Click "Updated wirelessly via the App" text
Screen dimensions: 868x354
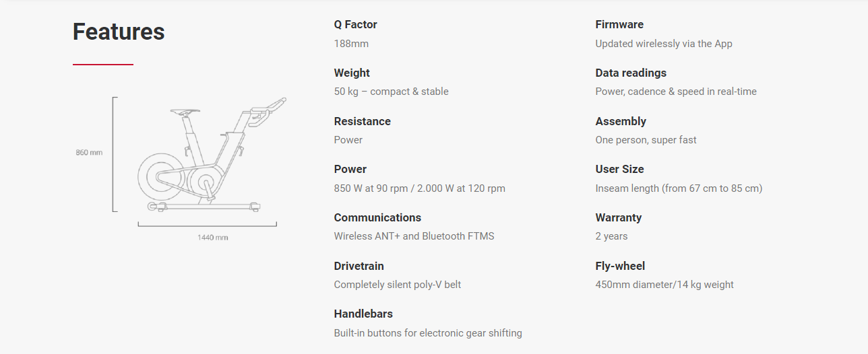(664, 44)
